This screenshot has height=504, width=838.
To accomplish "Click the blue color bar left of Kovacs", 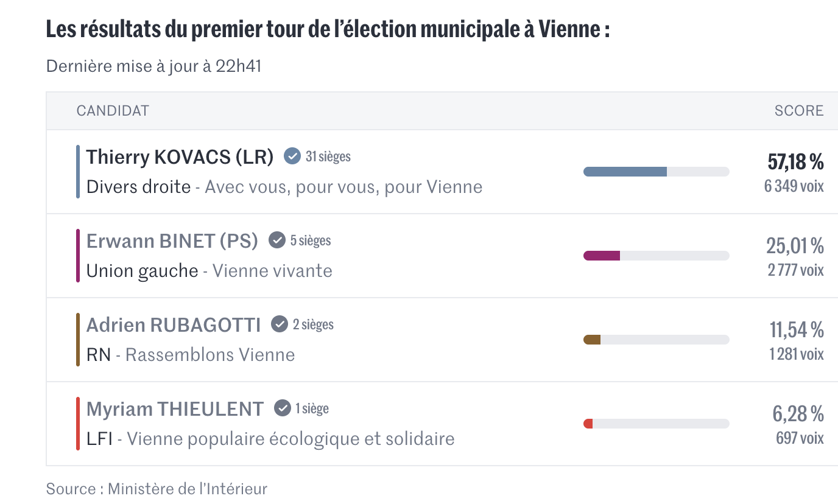I will click(x=78, y=172).
